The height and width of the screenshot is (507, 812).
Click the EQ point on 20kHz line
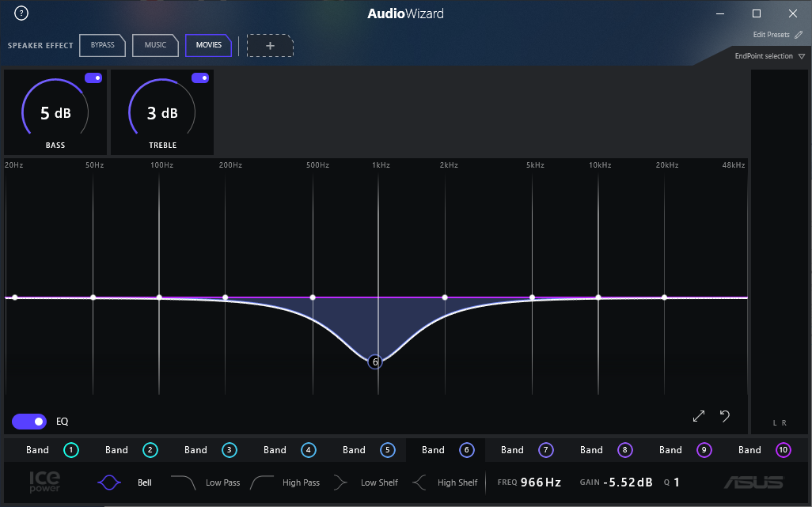point(665,297)
